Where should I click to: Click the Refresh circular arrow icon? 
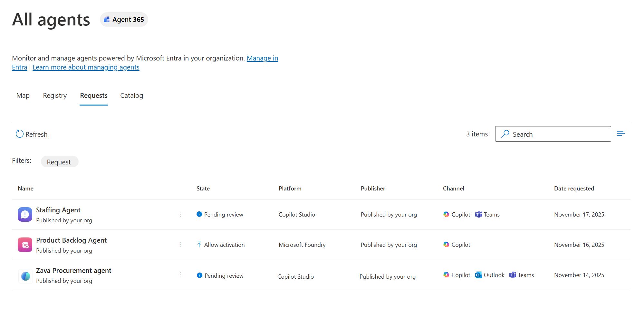click(20, 134)
